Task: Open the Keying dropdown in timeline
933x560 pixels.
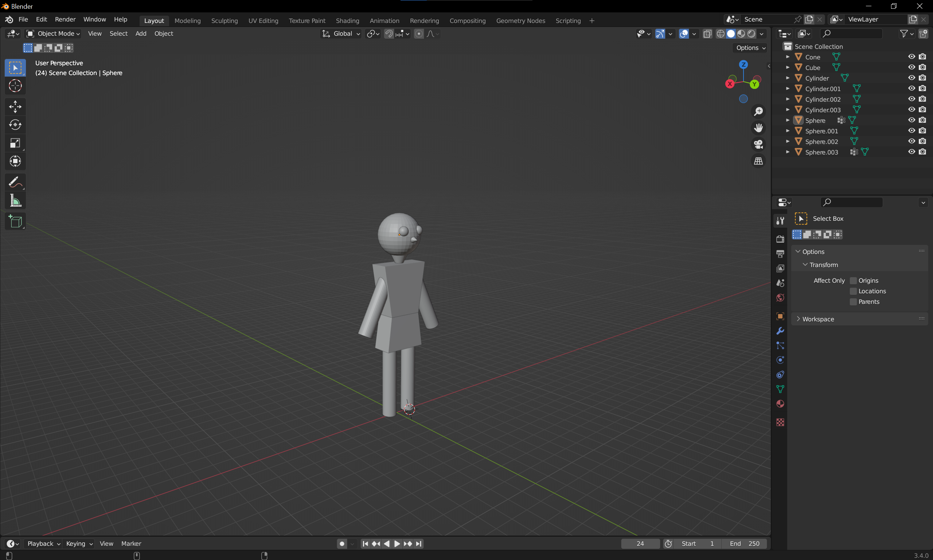Action: (79, 544)
